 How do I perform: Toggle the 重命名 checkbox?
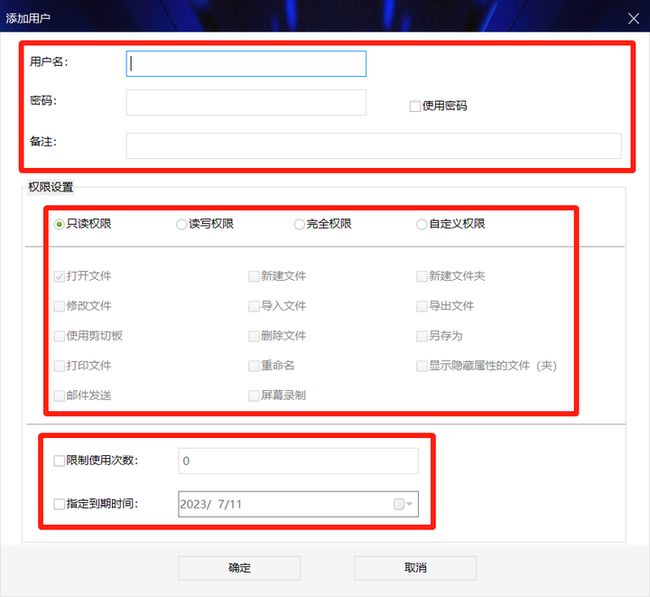[254, 366]
